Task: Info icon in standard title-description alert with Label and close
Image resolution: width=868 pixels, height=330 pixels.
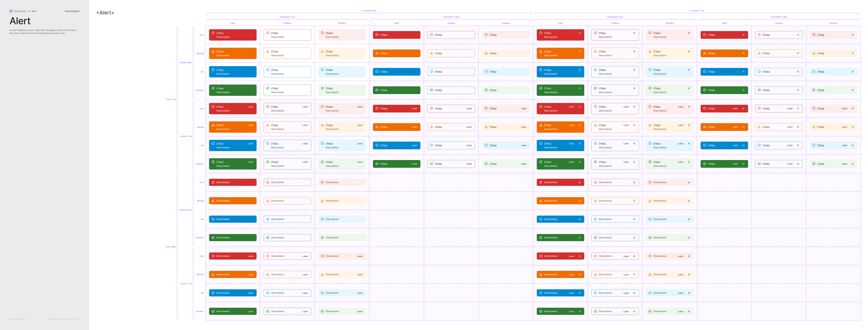Action: click(x=650, y=143)
